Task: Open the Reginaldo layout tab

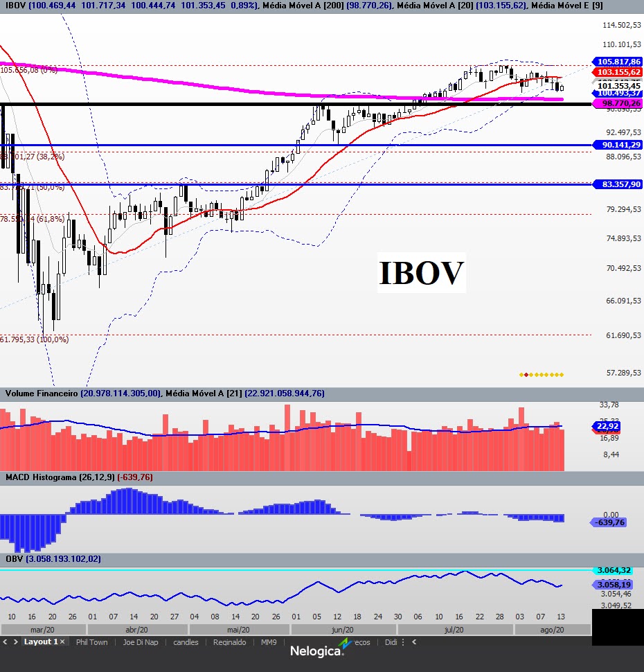Action: coord(230,642)
